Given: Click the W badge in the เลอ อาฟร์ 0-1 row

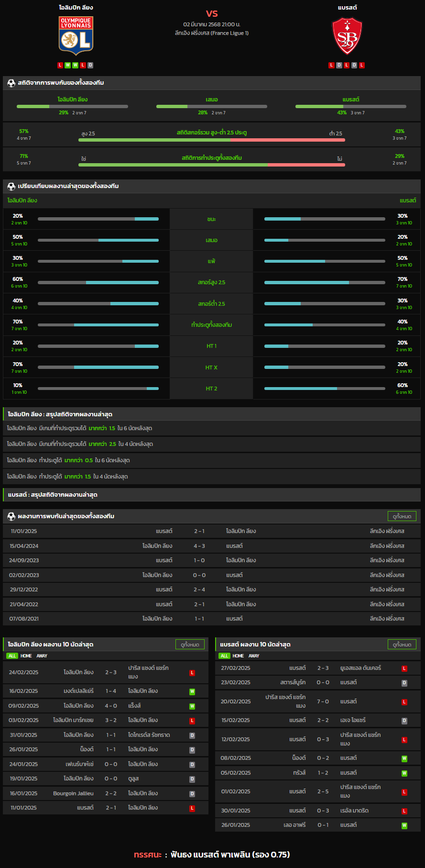Looking at the screenshot, I should click(404, 825).
